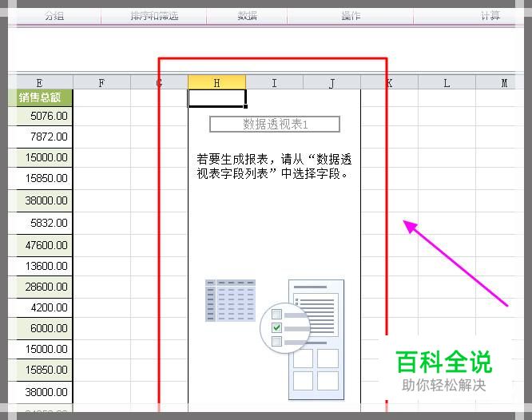Select column L header
This screenshot has width=532, height=420.
(447, 82)
